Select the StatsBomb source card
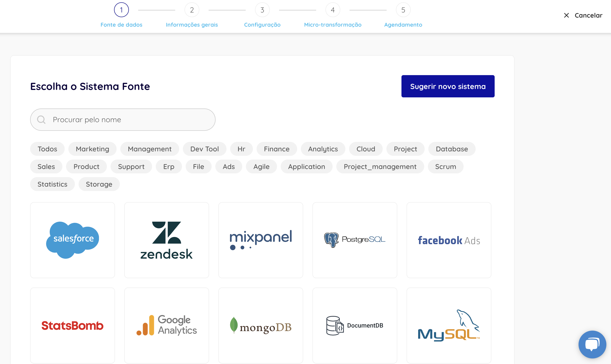 (72, 325)
